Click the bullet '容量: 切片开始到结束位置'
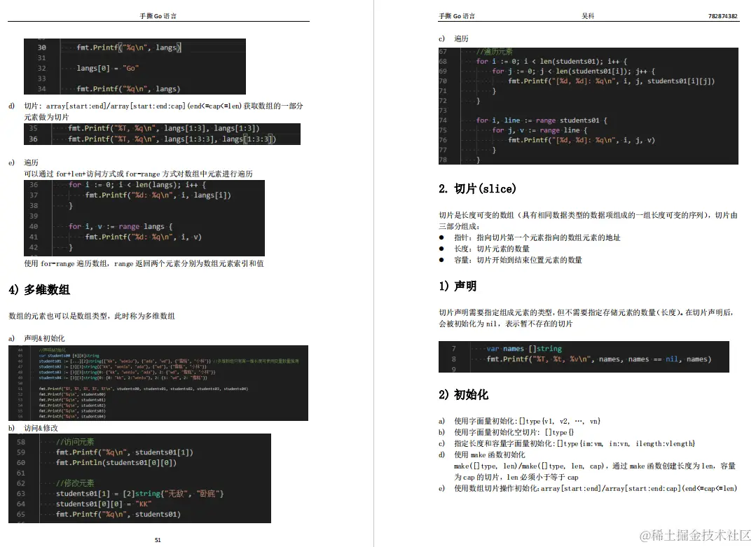 coord(510,259)
